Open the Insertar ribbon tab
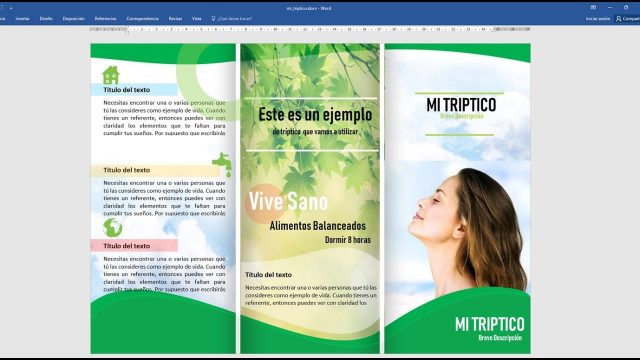Viewport: 640px width, 360px height. (22, 19)
